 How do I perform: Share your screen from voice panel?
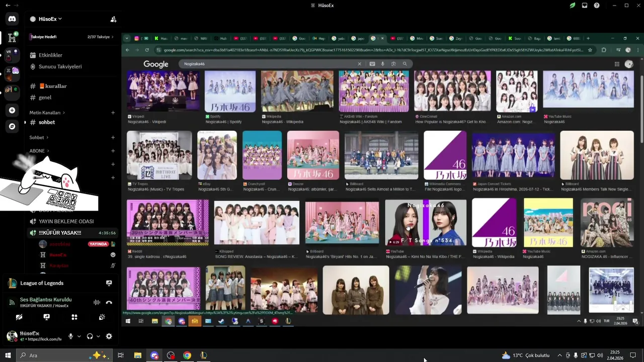[x=47, y=317]
